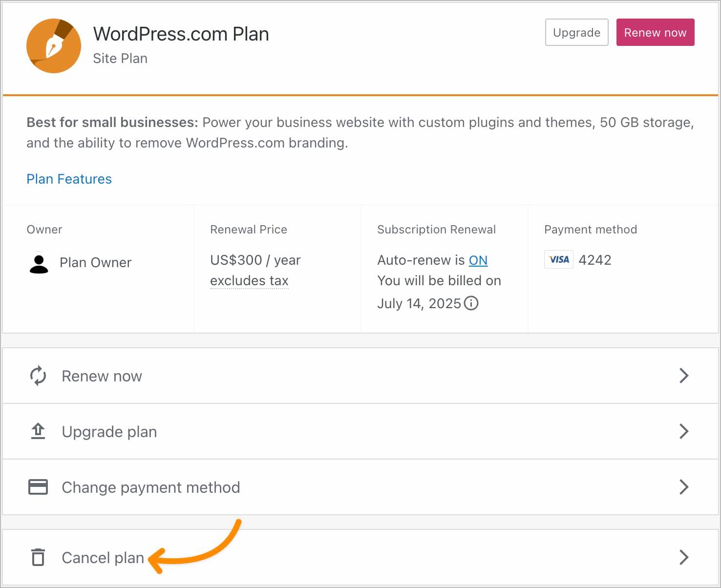The width and height of the screenshot is (721, 588).
Task: Click the Plan Owner person icon
Action: 39,264
